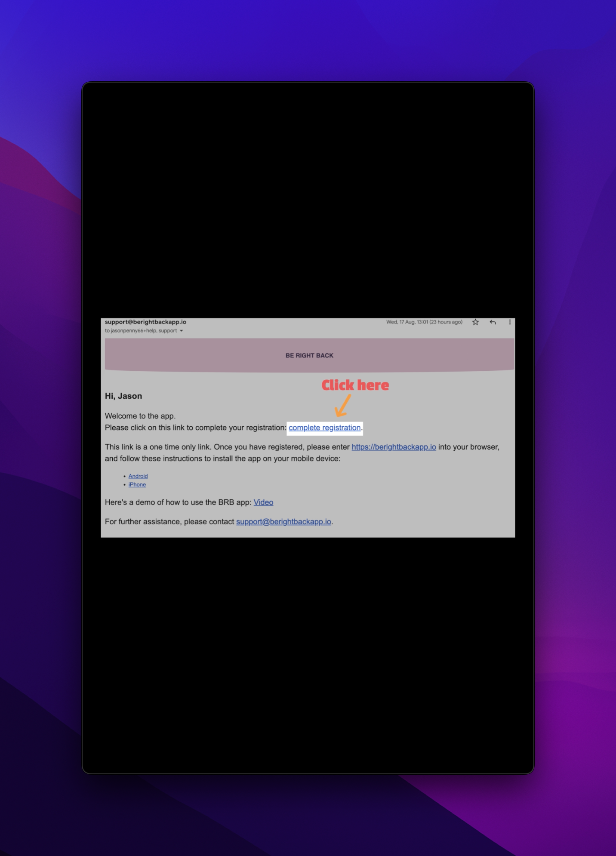
Task: Click the BE RIGHT BACK banner title
Action: [x=309, y=356]
